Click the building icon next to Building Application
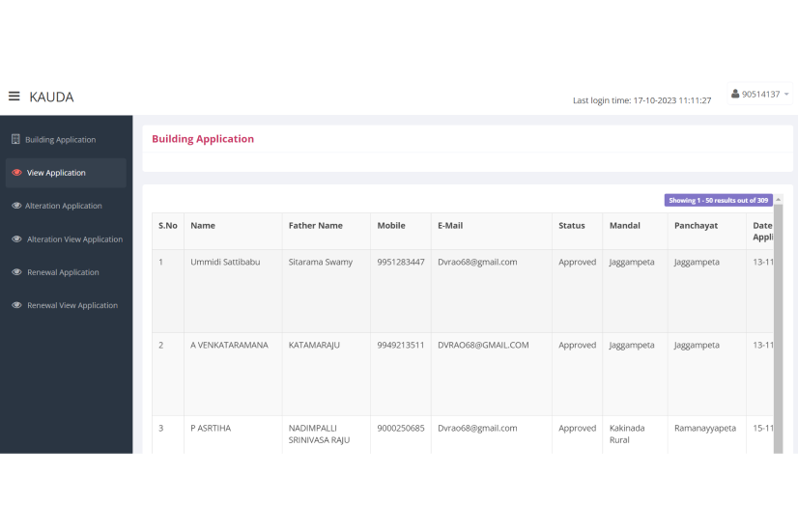The image size is (798, 532). (x=15, y=139)
